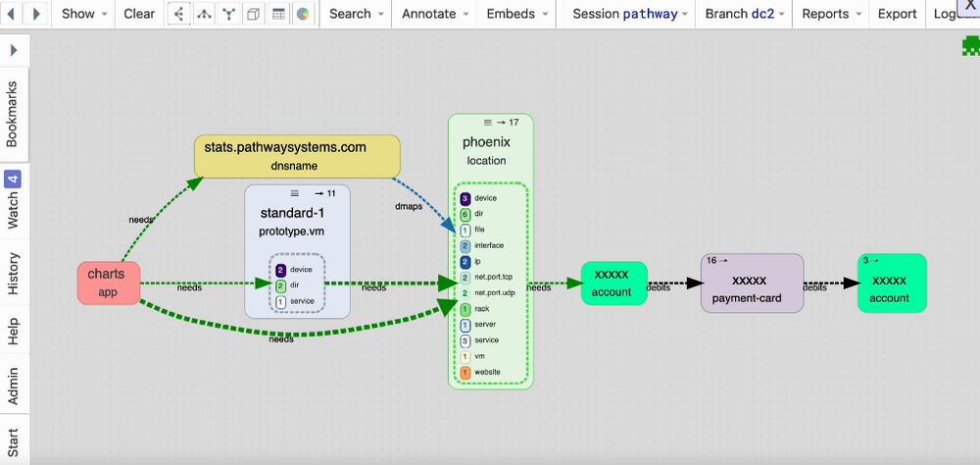980x465 pixels.
Task: Open the Start side tab
Action: (13, 441)
